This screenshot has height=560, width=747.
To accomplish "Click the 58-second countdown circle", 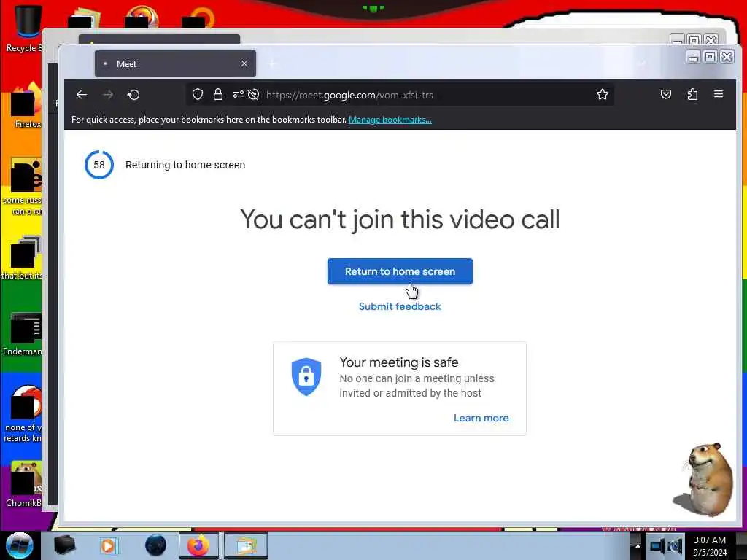I will [99, 165].
